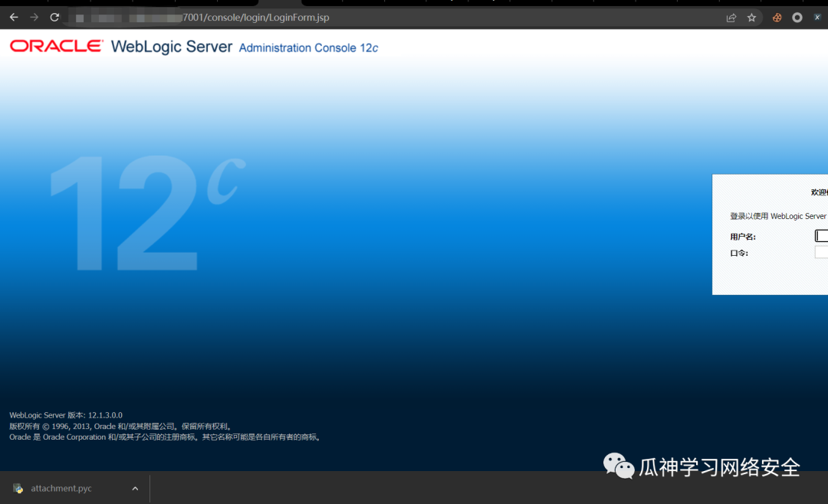Click the WebLogic Server title text
This screenshot has width=828, height=504.
(172, 47)
